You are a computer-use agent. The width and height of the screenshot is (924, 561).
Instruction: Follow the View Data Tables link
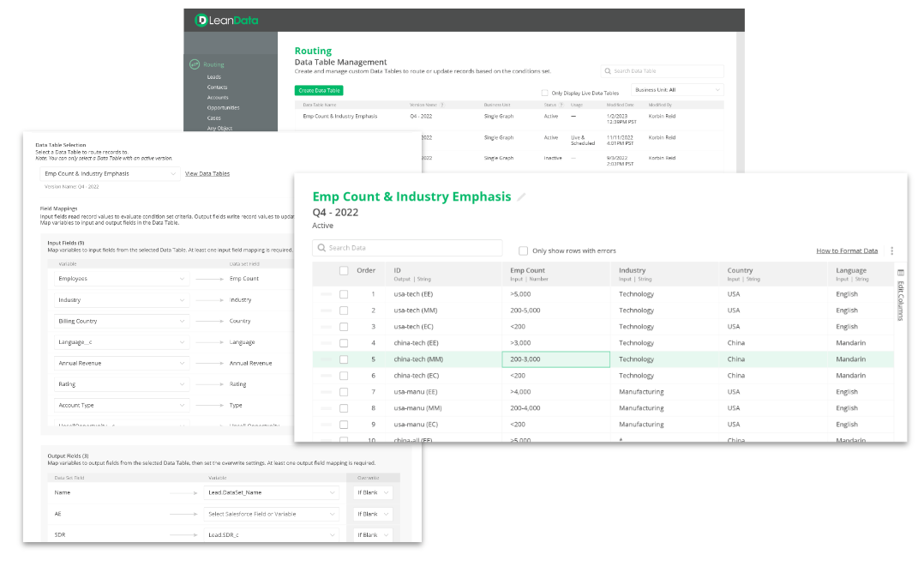coord(207,173)
